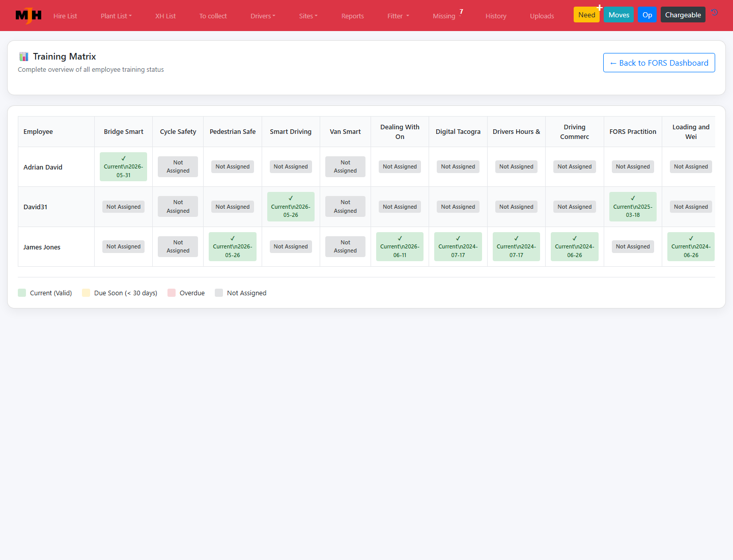Click James Jones' Loading and Wei Current badge

[x=691, y=246]
